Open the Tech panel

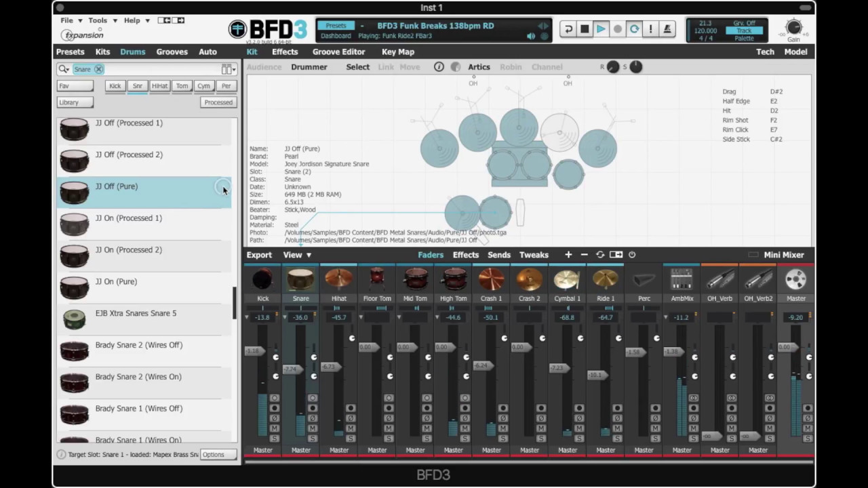coord(765,52)
